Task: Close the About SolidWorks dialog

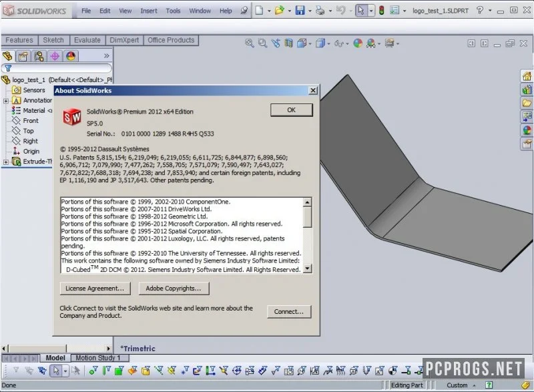Action: [x=312, y=90]
